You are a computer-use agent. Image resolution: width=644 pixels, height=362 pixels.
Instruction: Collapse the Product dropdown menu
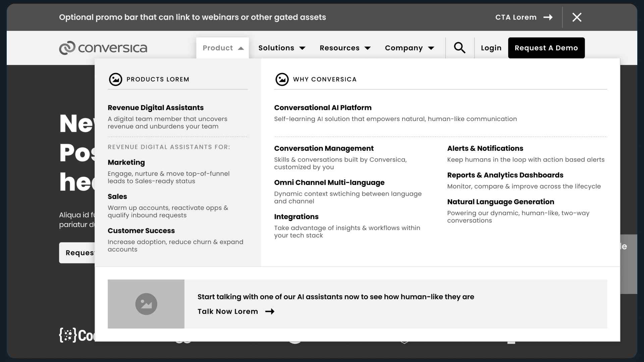223,48
